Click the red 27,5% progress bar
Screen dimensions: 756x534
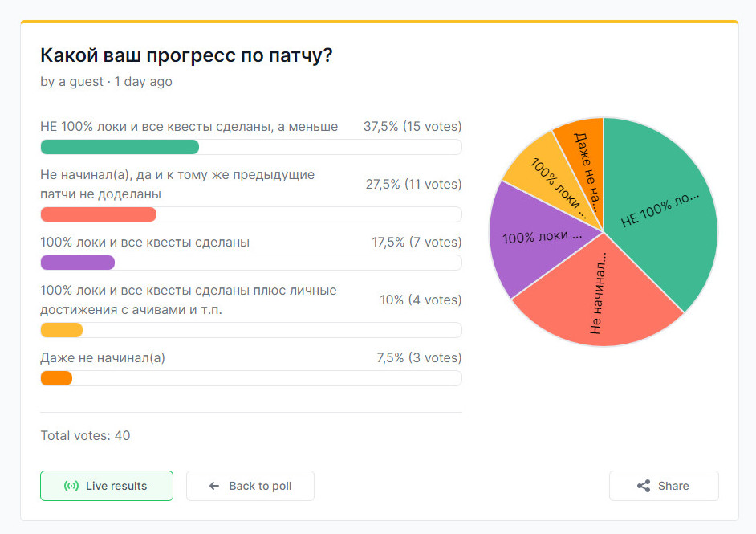98,214
